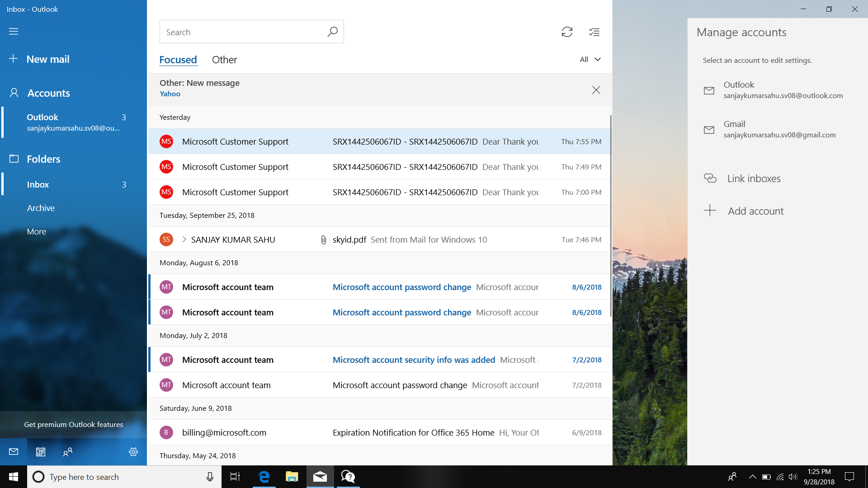Open the Settings gear icon in sidebar
The image size is (868, 488).
pyautogui.click(x=134, y=452)
